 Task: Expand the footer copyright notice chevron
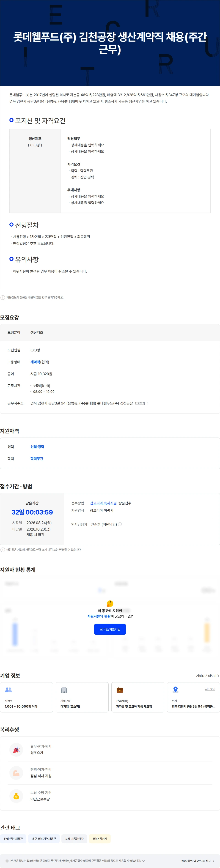point(143,861)
